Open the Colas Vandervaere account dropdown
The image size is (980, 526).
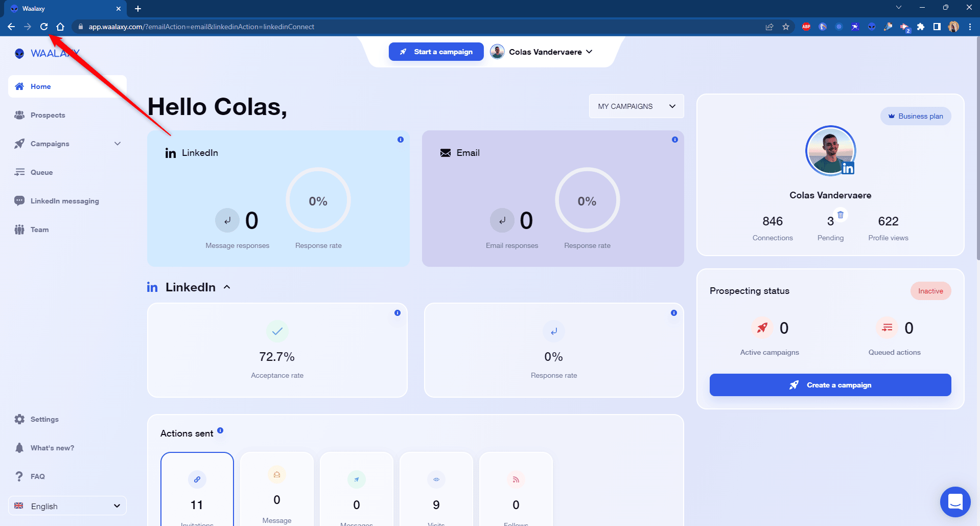[542, 52]
